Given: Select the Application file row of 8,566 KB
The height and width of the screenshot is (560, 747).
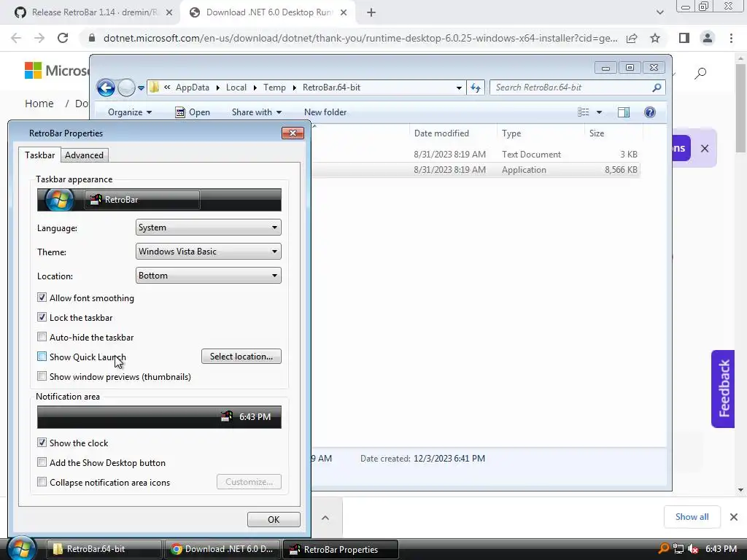Looking at the screenshot, I should tap(476, 169).
